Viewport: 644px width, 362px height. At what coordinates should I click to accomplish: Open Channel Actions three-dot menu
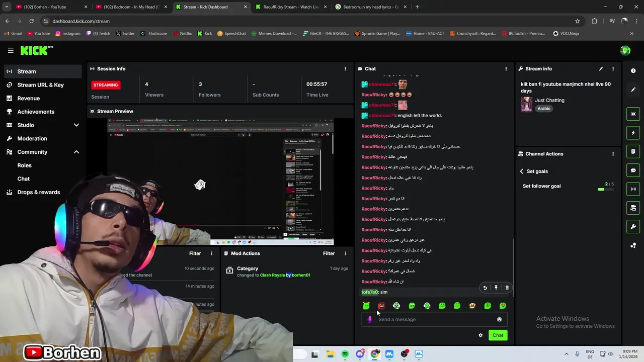(x=613, y=154)
